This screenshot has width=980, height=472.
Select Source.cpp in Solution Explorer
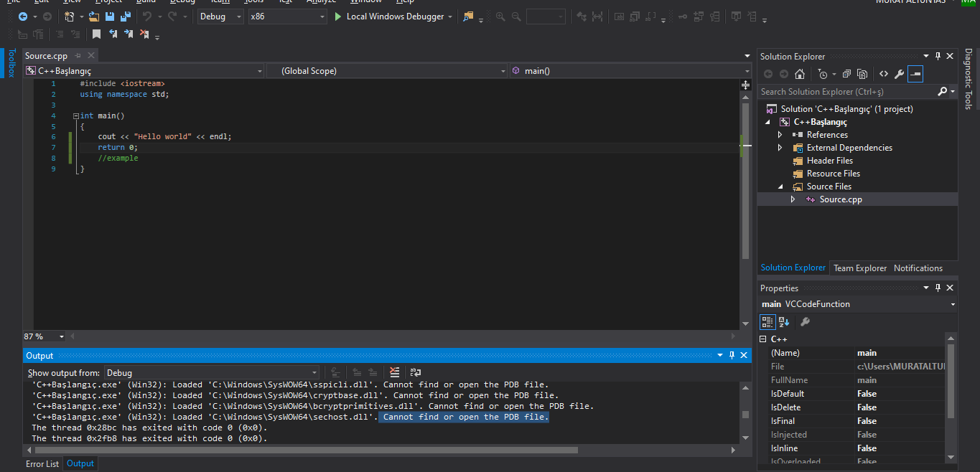coord(841,199)
